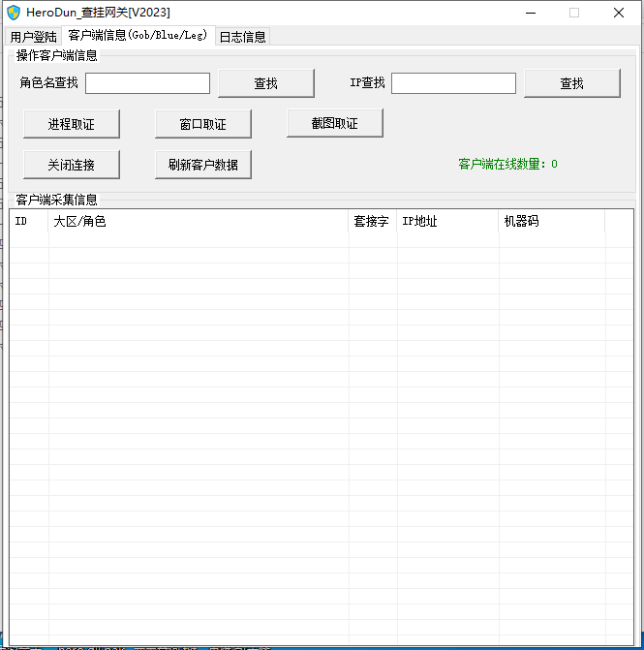Click the 大区/角色 column header
Viewport: 644px width, 650px height.
click(x=199, y=222)
